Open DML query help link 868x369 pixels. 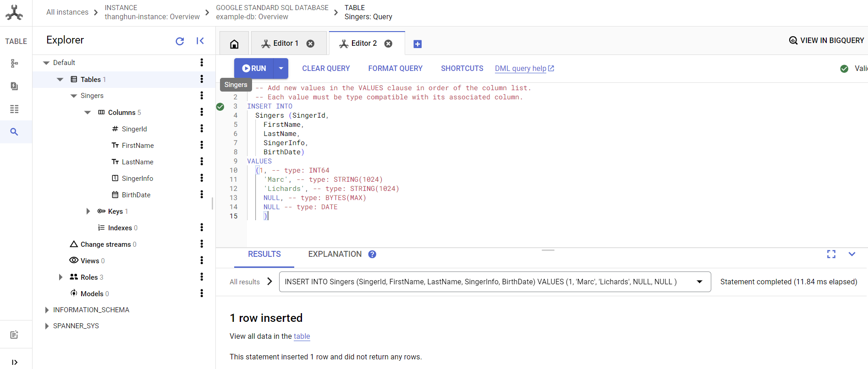click(524, 68)
